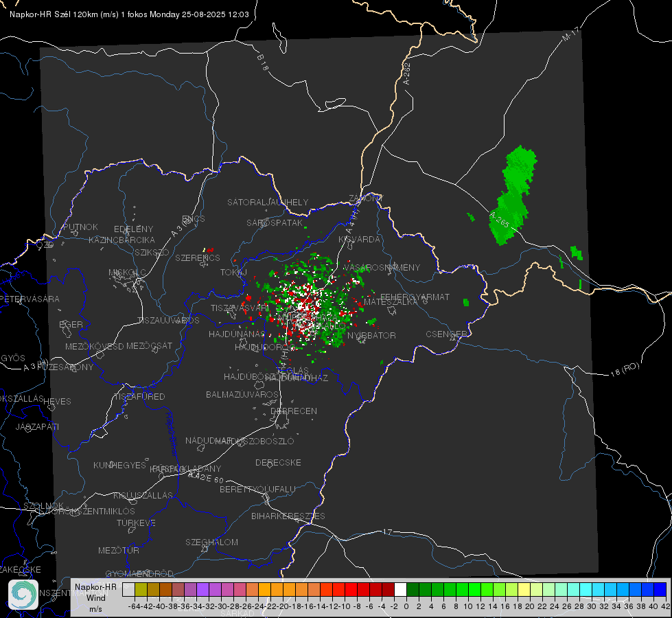Click the TISZAFÜRED label
The image size is (672, 618).
(139, 396)
